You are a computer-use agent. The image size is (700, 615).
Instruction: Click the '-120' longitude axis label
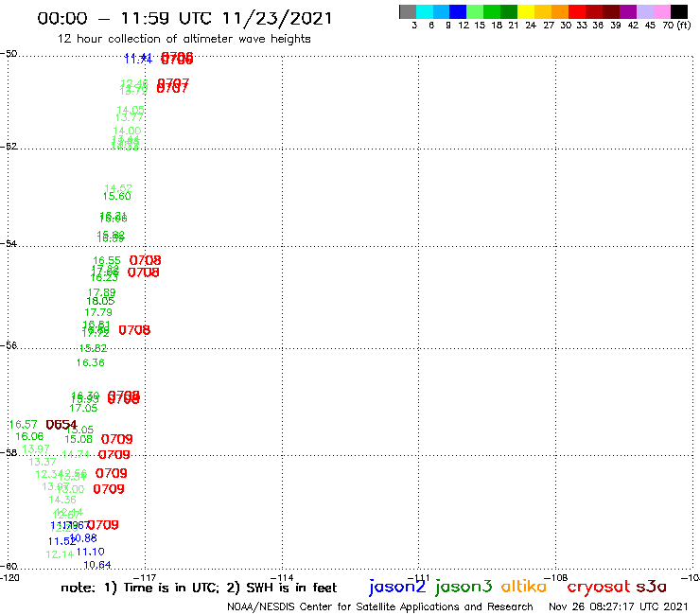[x=9, y=578]
